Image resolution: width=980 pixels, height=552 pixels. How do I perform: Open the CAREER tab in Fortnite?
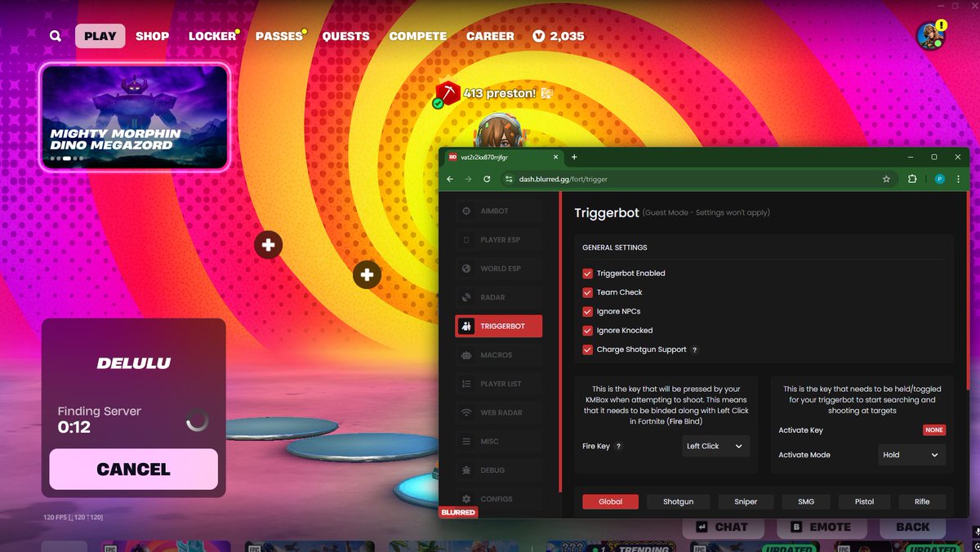(x=490, y=36)
